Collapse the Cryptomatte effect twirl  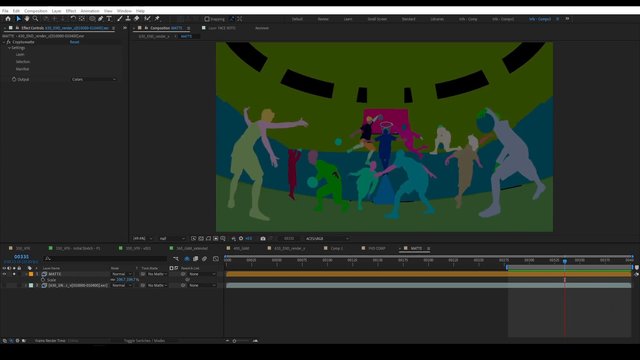tap(4, 42)
